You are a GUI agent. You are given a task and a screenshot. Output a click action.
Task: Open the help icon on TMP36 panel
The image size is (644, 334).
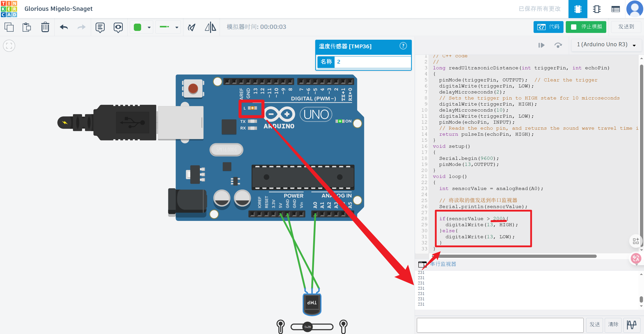[x=403, y=46]
